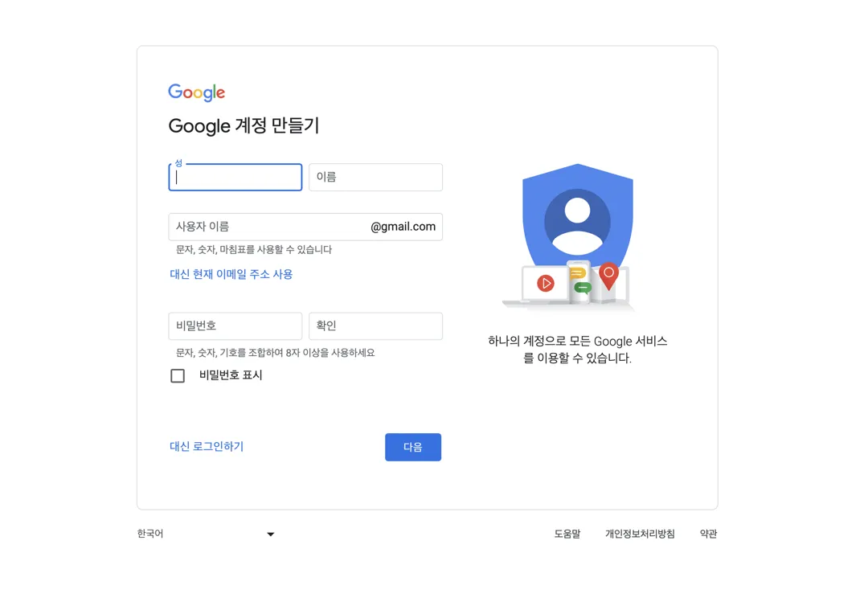Screen dimensions: 868x602
Task: Click the Google logo
Action: [196, 92]
